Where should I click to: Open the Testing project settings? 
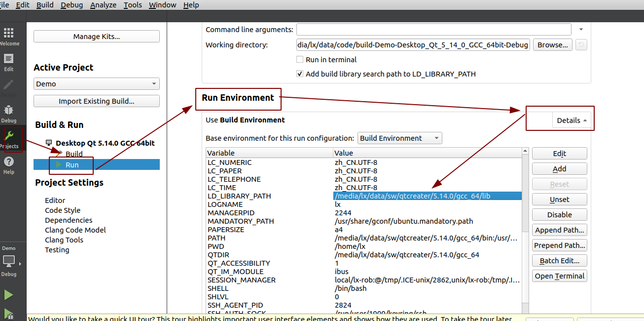click(x=57, y=250)
